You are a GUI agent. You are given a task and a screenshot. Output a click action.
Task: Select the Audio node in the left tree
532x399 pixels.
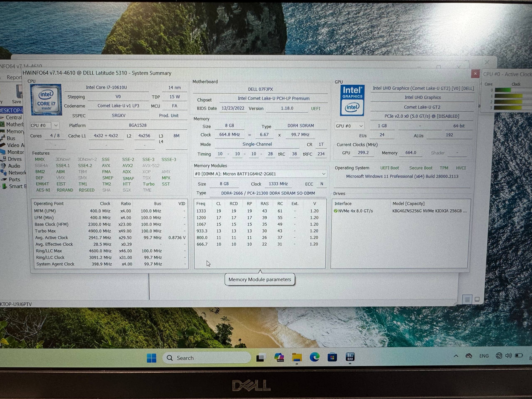(x=14, y=166)
